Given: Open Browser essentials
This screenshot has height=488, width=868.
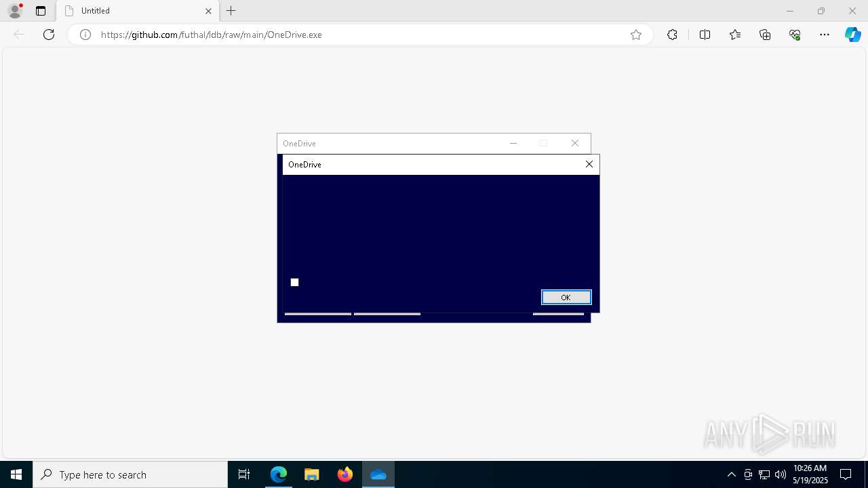Looking at the screenshot, I should 795,35.
